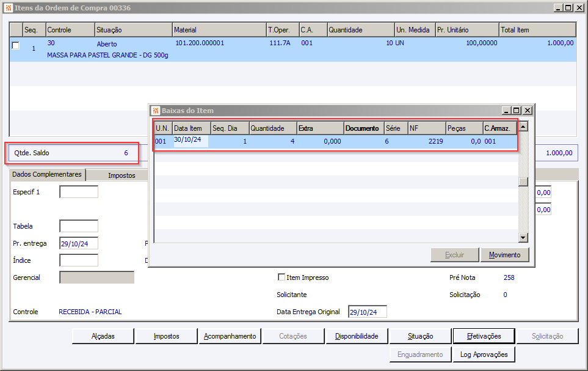Tick the checkbox on item row 1
Image resolution: width=588 pixels, height=371 pixels.
coord(15,45)
